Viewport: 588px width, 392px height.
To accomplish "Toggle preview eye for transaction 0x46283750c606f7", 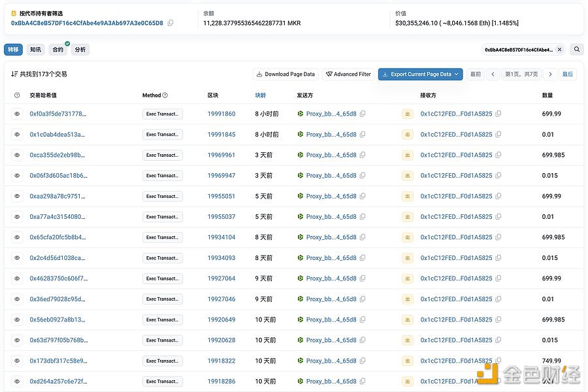I will 17,278.
